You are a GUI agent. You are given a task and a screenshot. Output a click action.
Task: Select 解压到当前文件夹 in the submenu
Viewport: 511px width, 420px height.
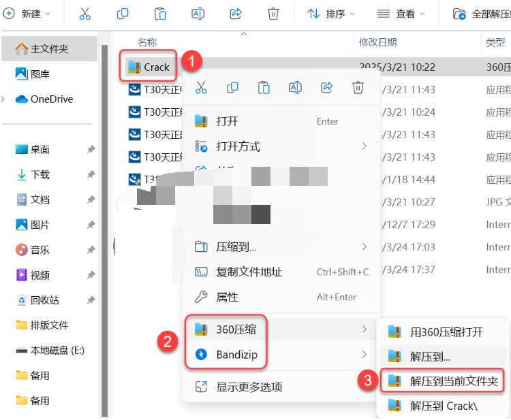tap(443, 381)
